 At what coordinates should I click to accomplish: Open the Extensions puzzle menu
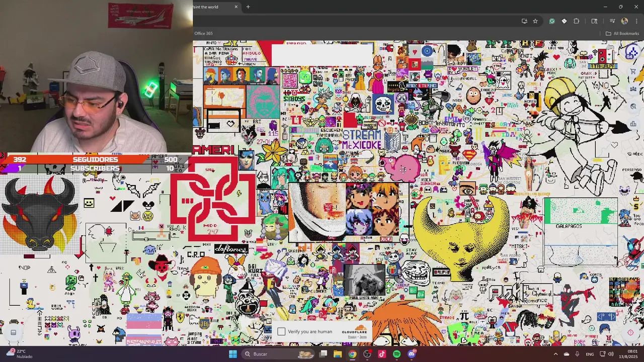pyautogui.click(x=577, y=21)
